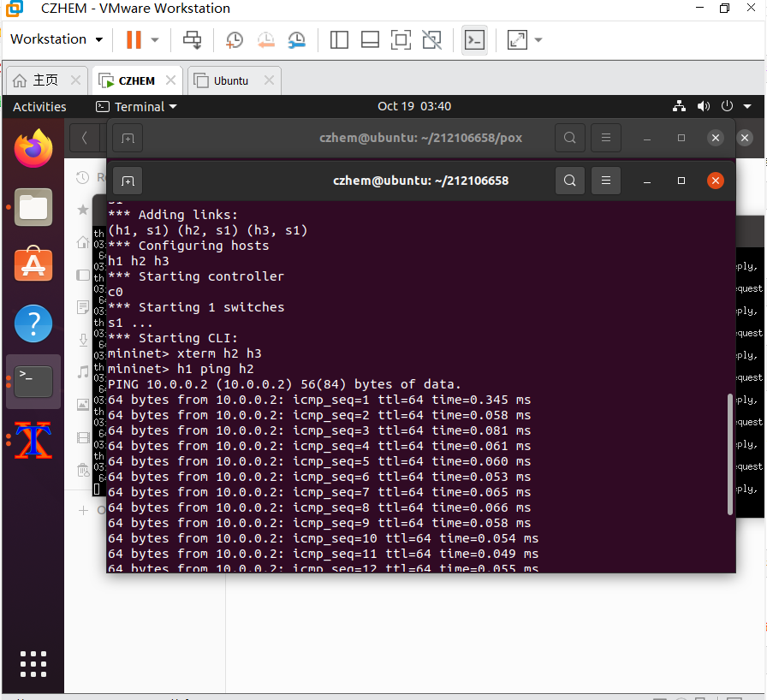This screenshot has height=700, width=767.
Task: Click the '*** Starting CLI:' line
Action: (172, 338)
